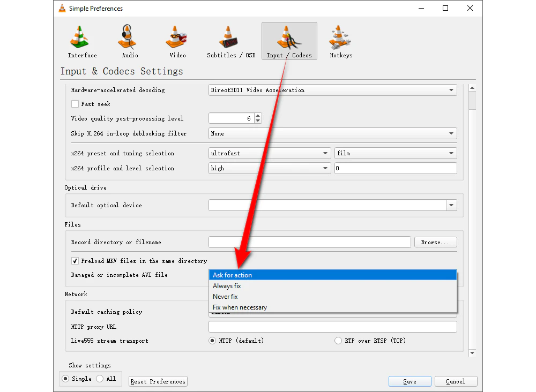The height and width of the screenshot is (392, 536).
Task: Select the Simple show settings radio
Action: tap(65, 379)
